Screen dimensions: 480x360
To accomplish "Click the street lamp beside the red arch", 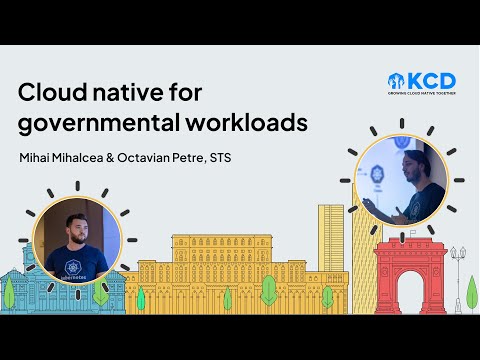I will click(x=458, y=279).
